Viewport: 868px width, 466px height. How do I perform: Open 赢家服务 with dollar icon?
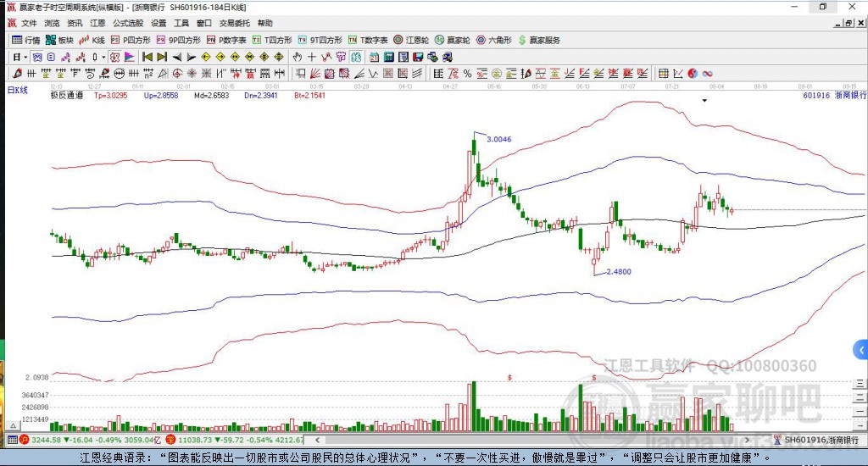(x=538, y=41)
